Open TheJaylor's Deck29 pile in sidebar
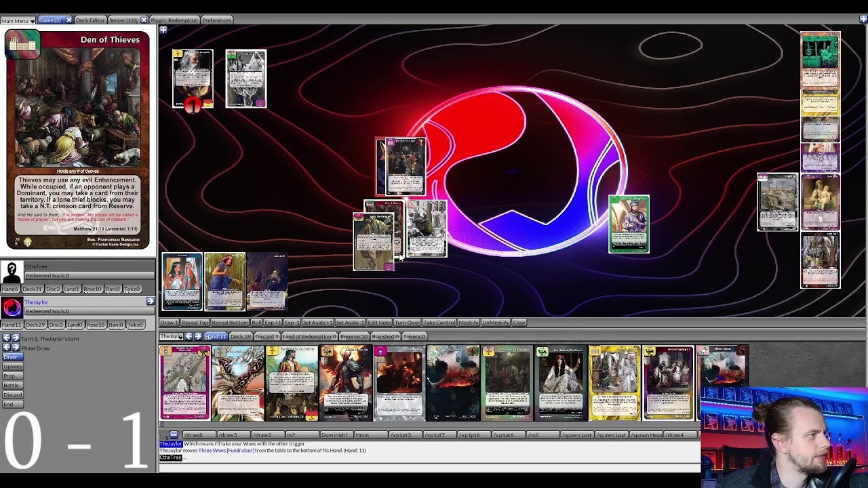The height and width of the screenshot is (488, 868). click(35, 325)
